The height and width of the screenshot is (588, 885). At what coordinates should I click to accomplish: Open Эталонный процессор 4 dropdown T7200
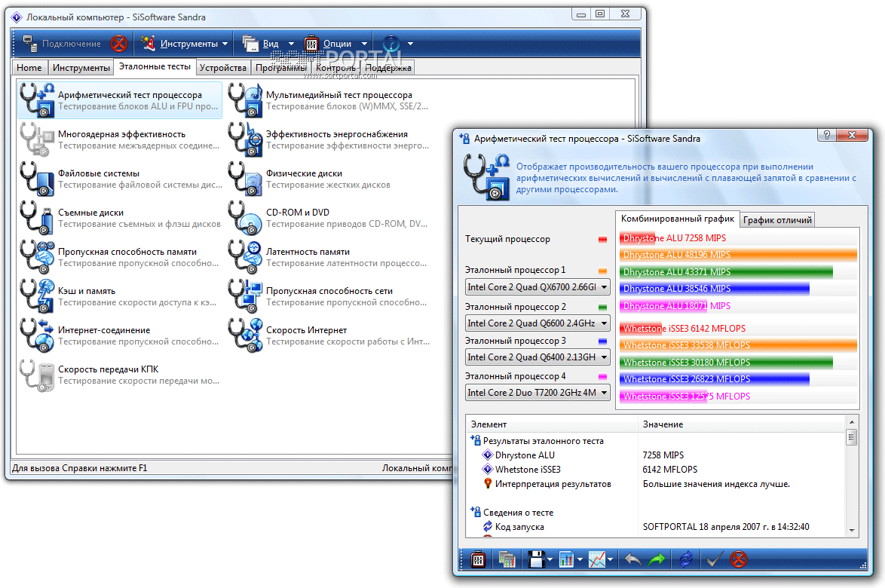pyautogui.click(x=537, y=392)
